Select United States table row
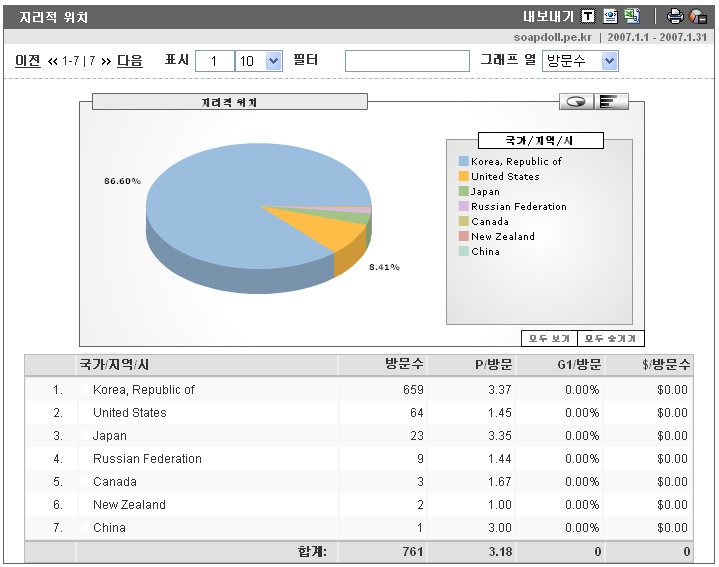The height and width of the screenshot is (567, 719). point(359,413)
